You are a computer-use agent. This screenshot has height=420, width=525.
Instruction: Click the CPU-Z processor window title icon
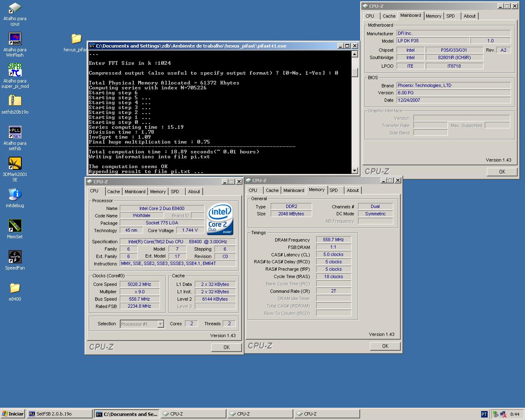[89, 182]
